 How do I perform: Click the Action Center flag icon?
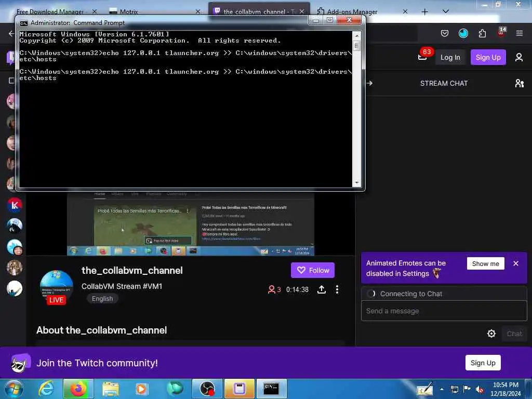coord(467,389)
